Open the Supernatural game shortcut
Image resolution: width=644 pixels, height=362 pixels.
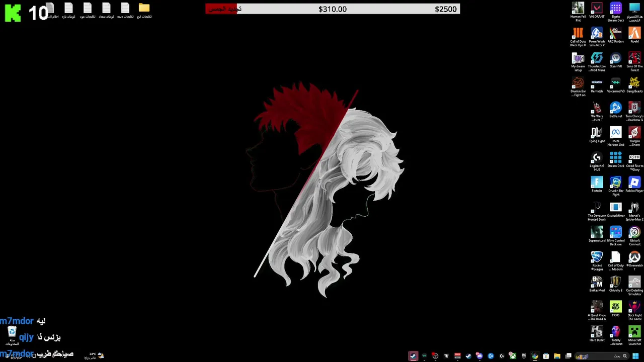click(x=597, y=234)
